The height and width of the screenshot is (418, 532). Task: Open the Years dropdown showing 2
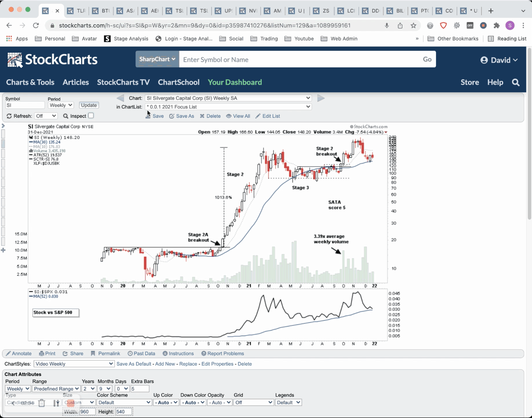tap(89, 389)
